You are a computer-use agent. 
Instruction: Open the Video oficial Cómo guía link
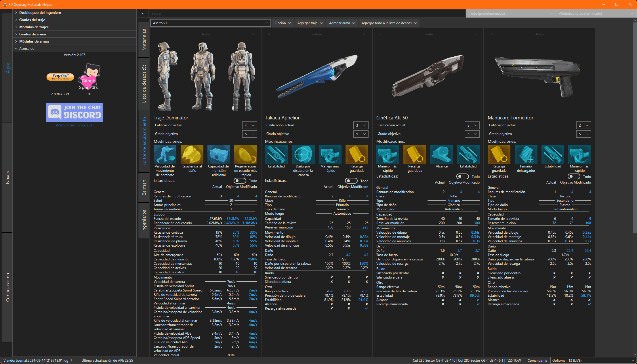[74, 125]
